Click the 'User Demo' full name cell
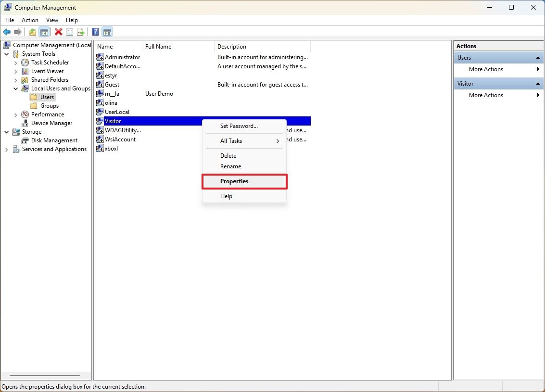 [159, 94]
